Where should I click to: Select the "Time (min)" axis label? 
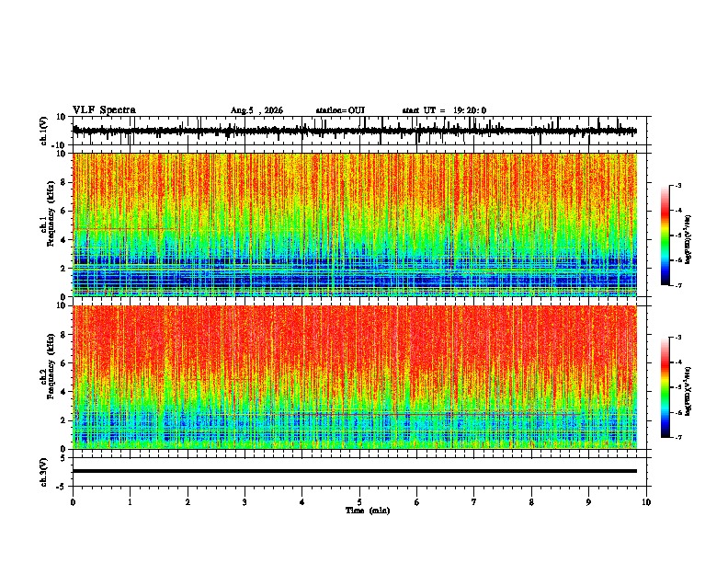[368, 511]
